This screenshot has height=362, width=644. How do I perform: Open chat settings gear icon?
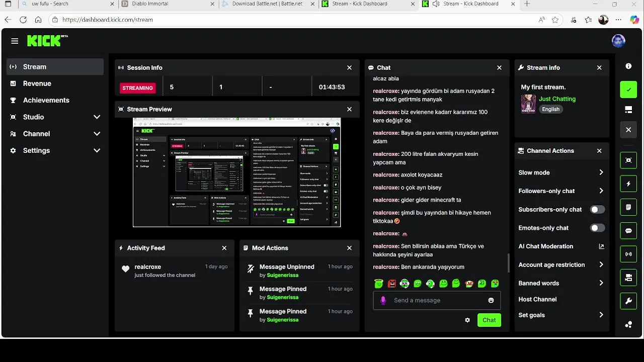467,320
